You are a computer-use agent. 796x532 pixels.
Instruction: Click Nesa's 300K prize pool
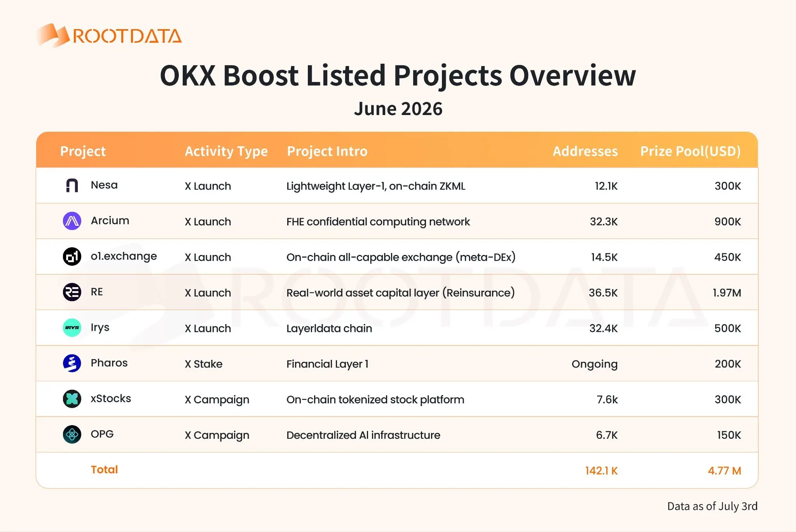tap(728, 186)
